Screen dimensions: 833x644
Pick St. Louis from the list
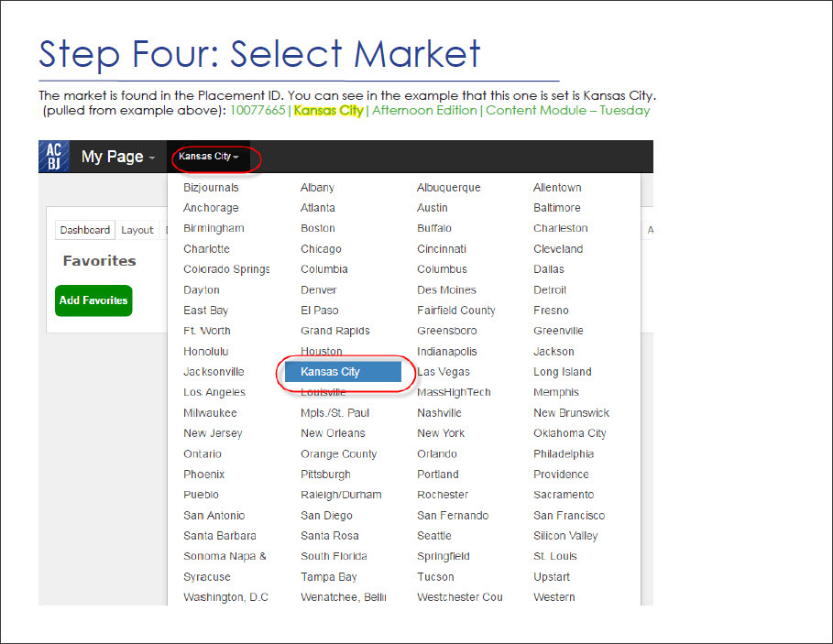[x=555, y=556]
